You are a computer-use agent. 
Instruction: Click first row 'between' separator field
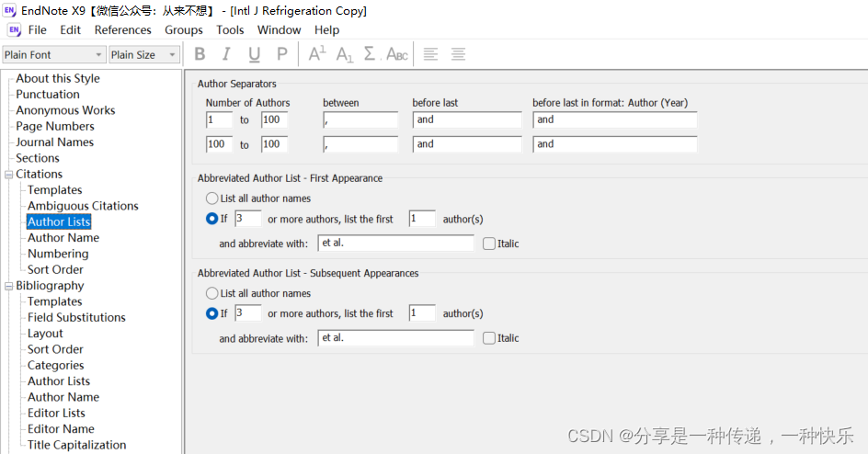pyautogui.click(x=360, y=120)
